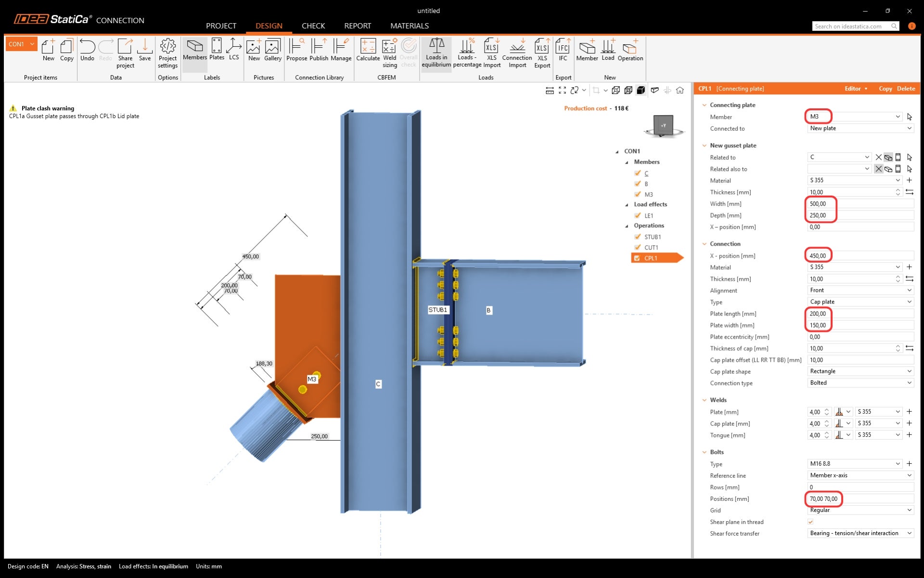The image size is (924, 578).
Task: Click the Plate length input field
Action: [860, 314]
